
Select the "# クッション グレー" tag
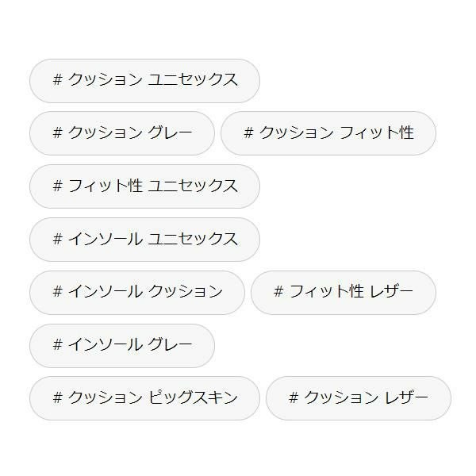click(122, 132)
